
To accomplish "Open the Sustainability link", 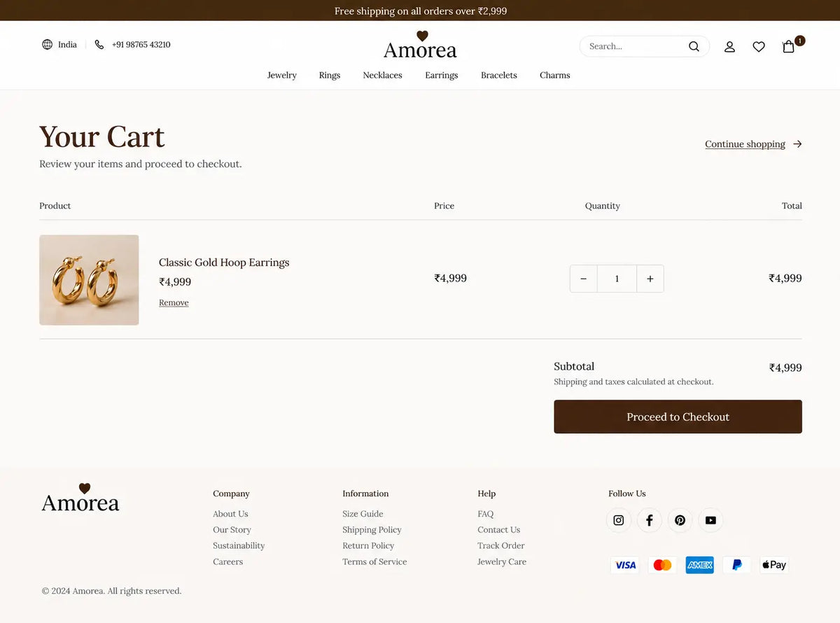I will tap(239, 546).
